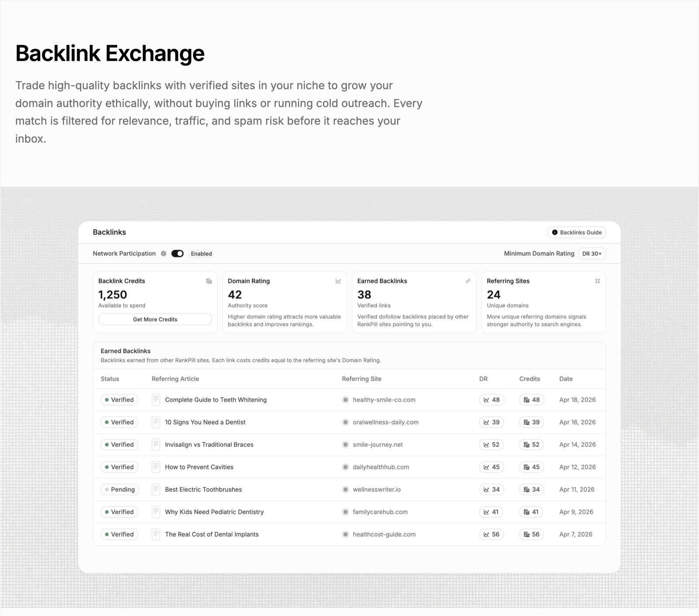Click favicon next to smile-journey.net

click(x=345, y=444)
